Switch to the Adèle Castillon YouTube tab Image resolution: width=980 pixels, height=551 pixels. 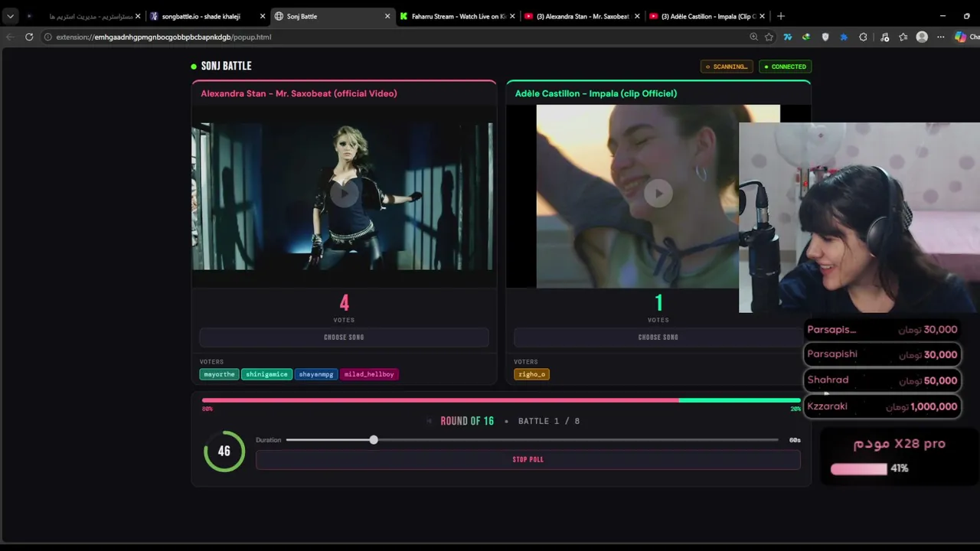click(x=707, y=16)
